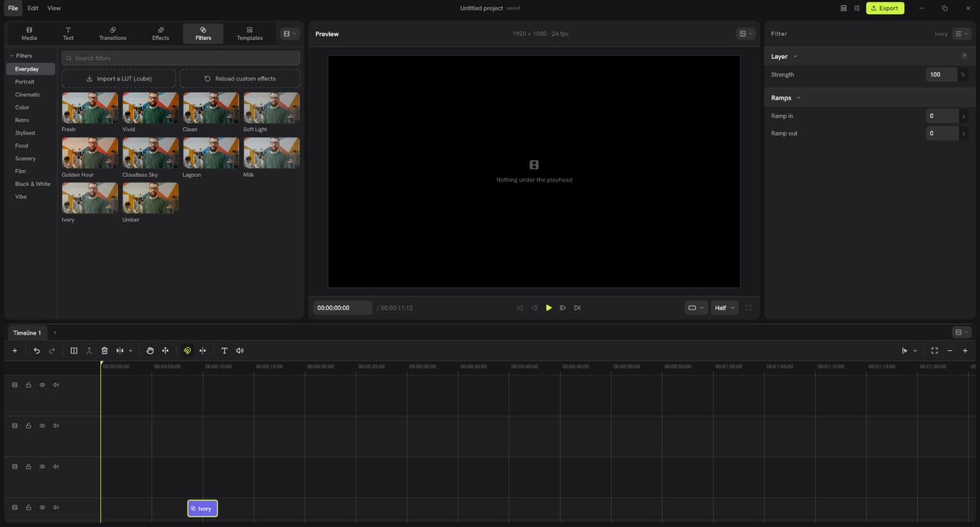Open the timeline view options dropdown
This screenshot has width=980, height=527.
click(x=962, y=332)
